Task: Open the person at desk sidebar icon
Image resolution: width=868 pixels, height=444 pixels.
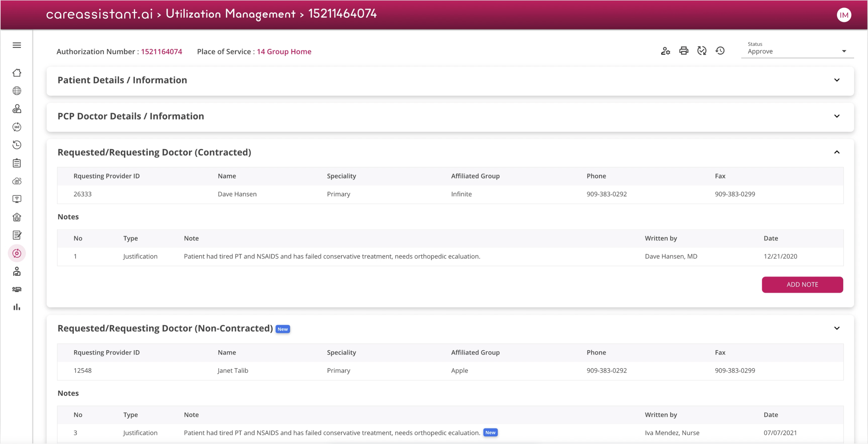Action: [17, 271]
